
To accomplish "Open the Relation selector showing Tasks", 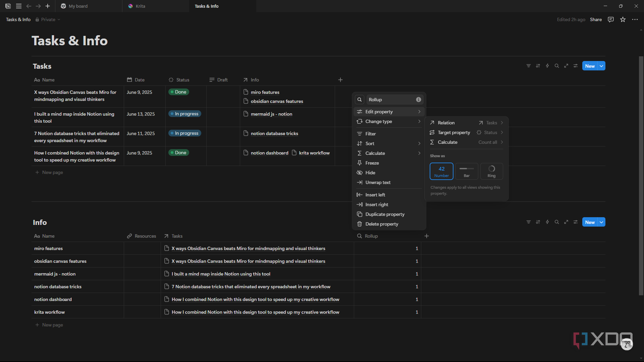I will point(467,123).
